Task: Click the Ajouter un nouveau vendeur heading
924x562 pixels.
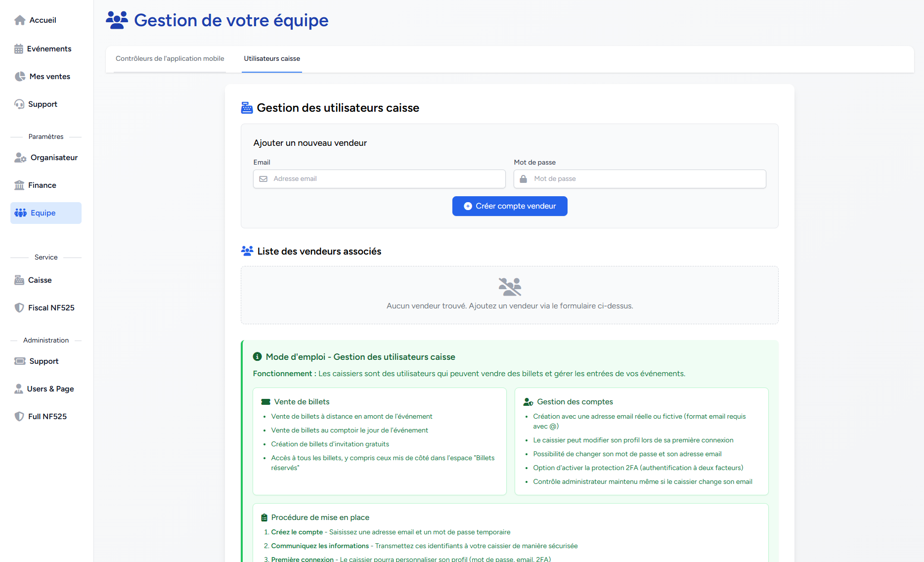Action: [310, 143]
